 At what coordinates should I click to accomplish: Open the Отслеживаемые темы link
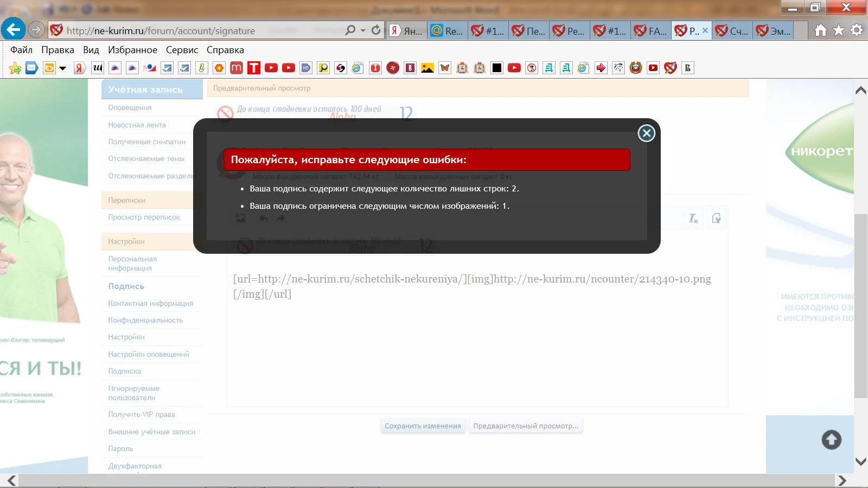[x=146, y=158]
